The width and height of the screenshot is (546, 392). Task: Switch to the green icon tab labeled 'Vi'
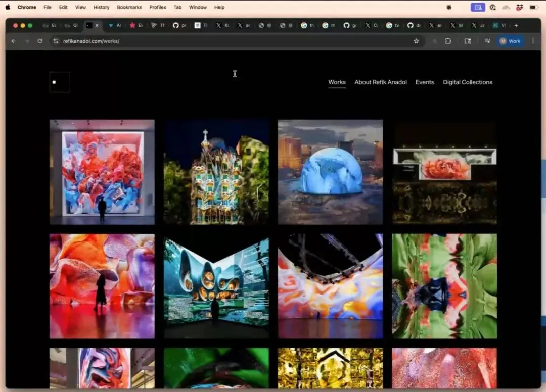click(499, 25)
